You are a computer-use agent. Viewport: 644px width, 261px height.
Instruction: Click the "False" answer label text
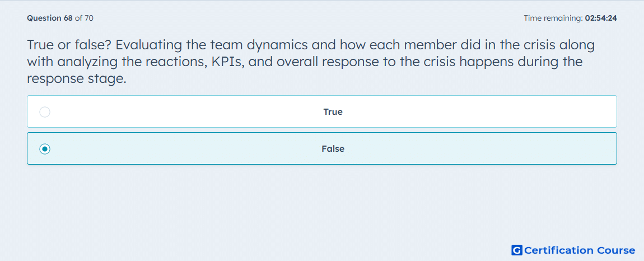coord(333,149)
